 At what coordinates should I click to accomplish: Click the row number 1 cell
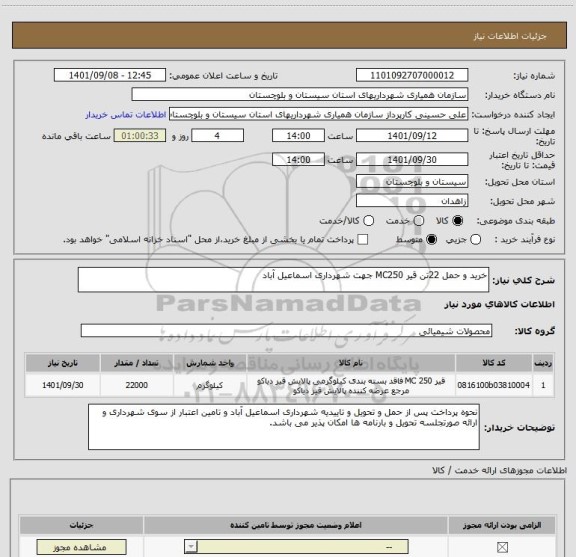click(543, 385)
